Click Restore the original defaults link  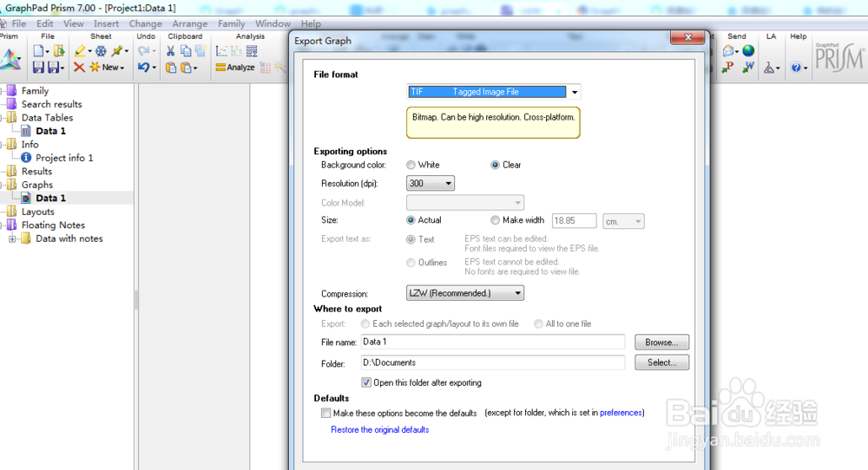click(x=380, y=429)
